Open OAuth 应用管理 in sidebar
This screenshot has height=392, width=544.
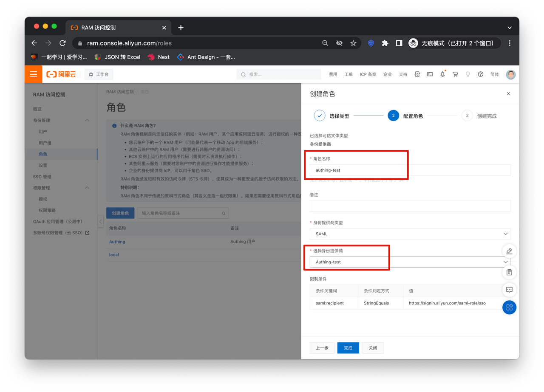click(58, 222)
